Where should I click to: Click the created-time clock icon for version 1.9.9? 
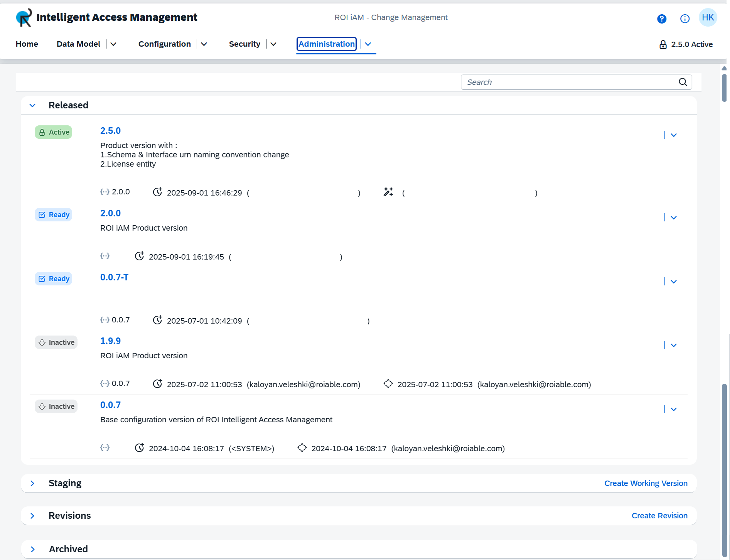[157, 384]
